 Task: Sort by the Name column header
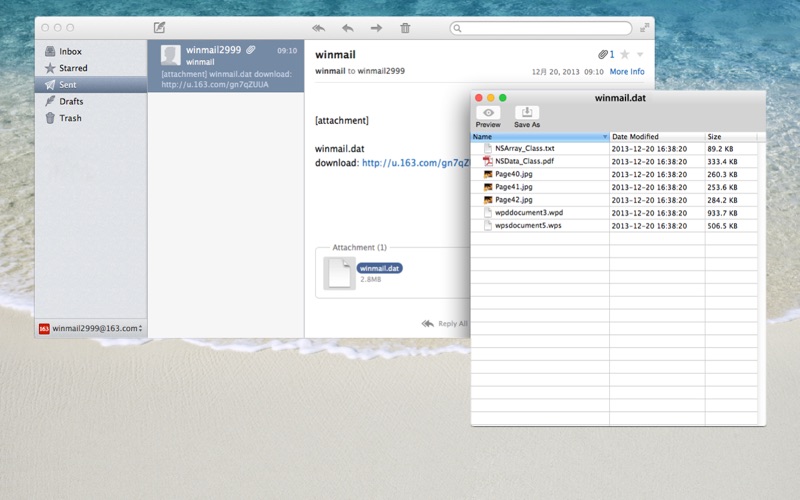pos(540,137)
